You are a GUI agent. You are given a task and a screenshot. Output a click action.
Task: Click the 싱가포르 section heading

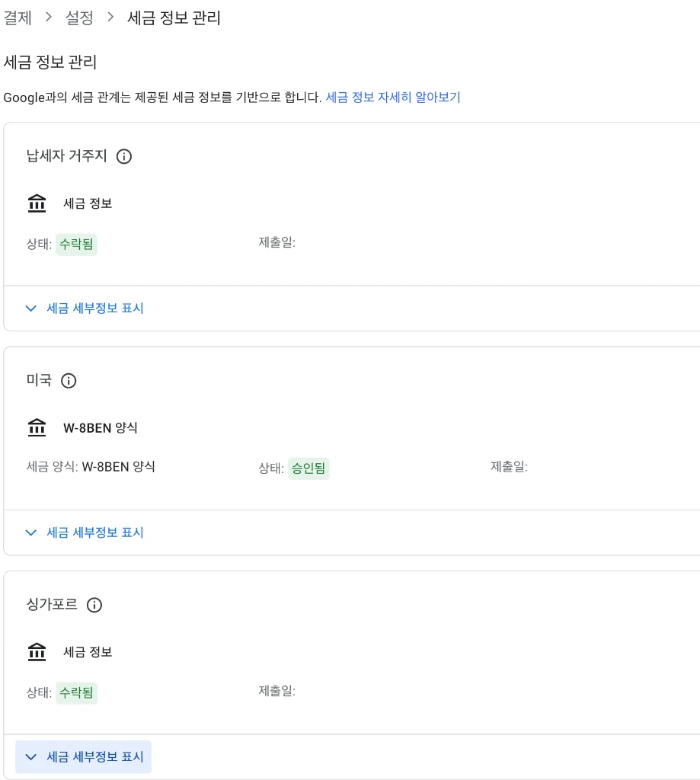[x=52, y=605]
